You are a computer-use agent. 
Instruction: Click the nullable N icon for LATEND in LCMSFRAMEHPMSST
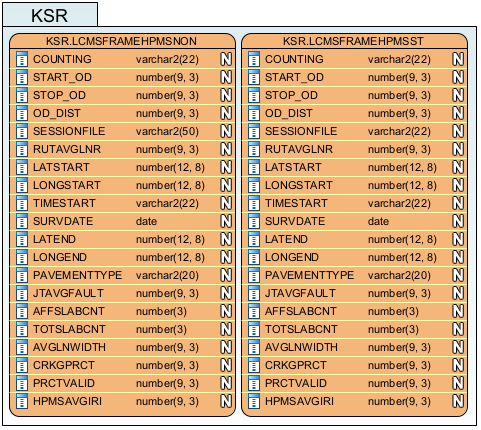point(458,239)
